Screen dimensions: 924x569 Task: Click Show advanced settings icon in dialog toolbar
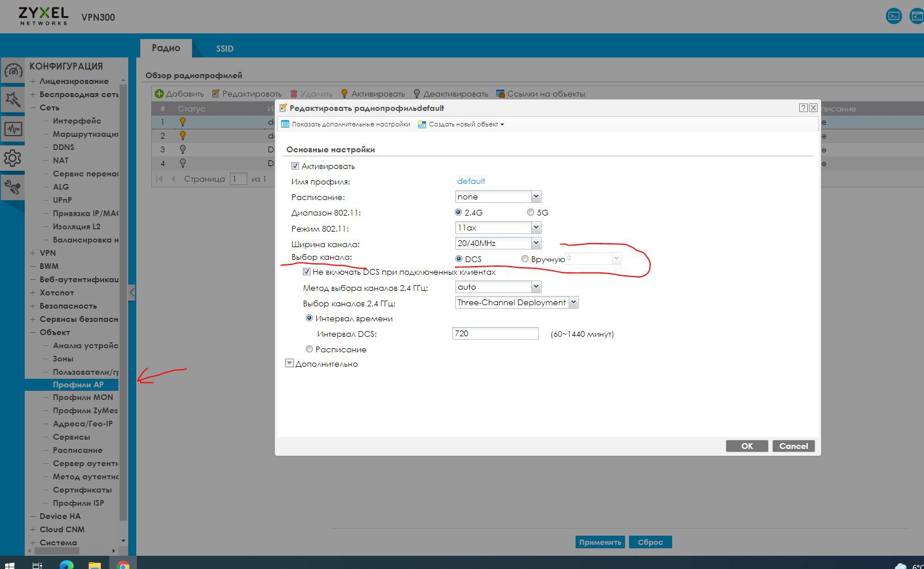[285, 124]
